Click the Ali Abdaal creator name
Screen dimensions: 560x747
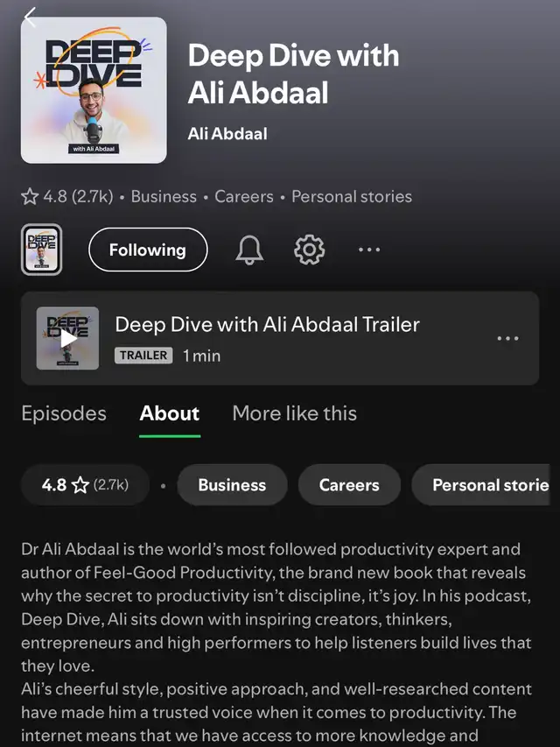pos(227,134)
